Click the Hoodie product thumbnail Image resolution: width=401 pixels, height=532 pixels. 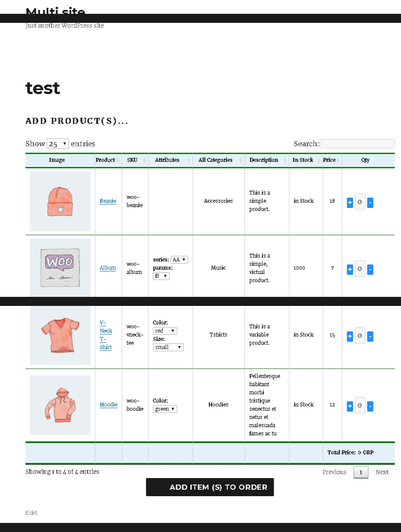(x=60, y=405)
